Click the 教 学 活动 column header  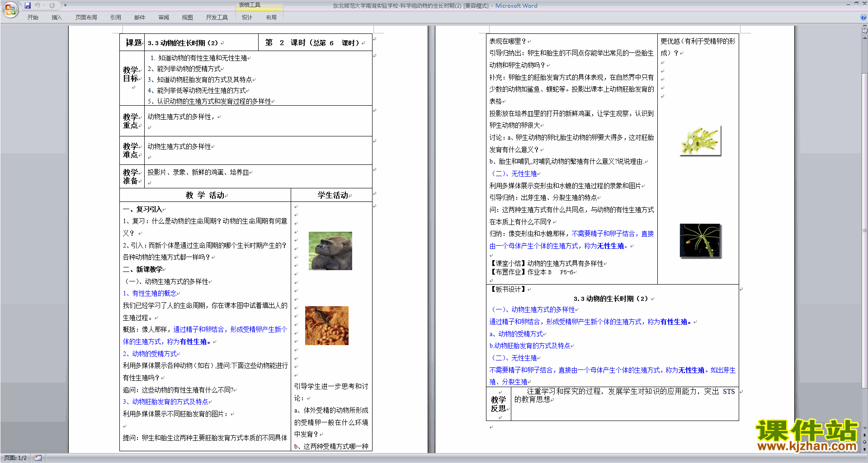205,195
